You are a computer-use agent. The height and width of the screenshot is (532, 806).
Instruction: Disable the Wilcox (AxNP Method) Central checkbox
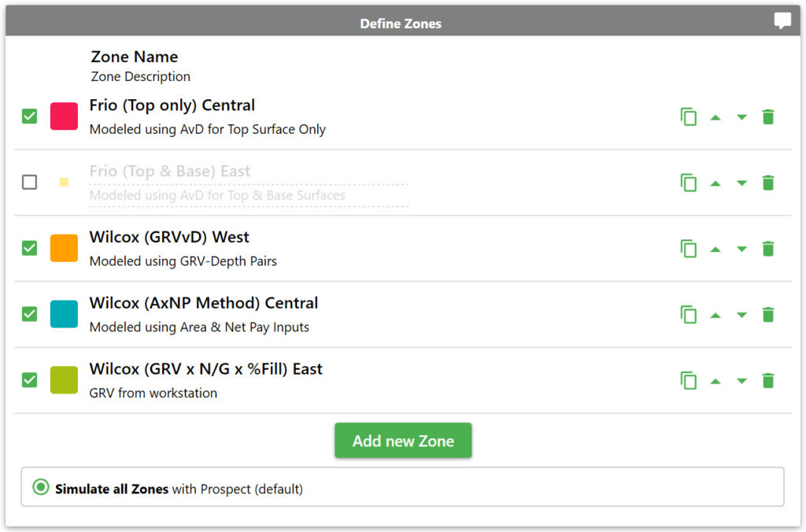29,313
